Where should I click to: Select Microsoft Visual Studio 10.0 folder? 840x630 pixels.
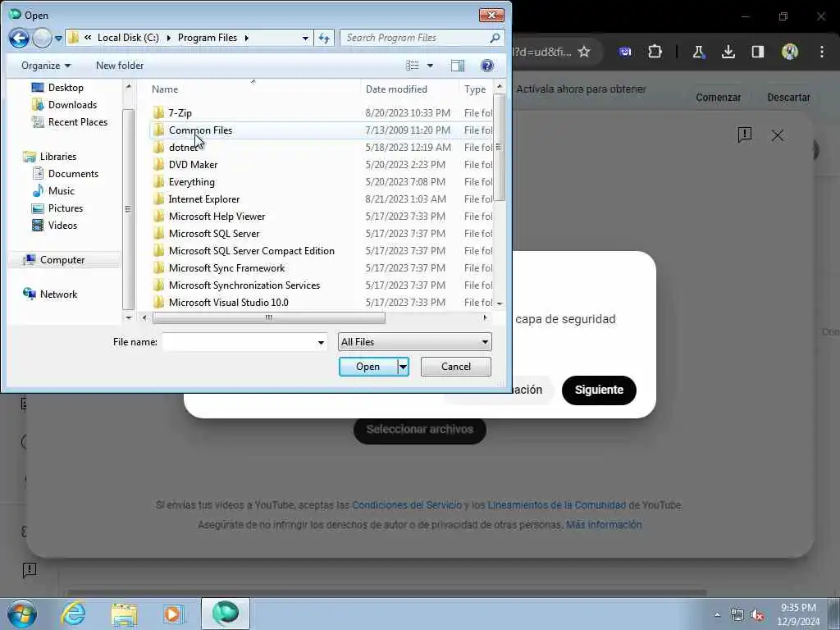click(228, 302)
